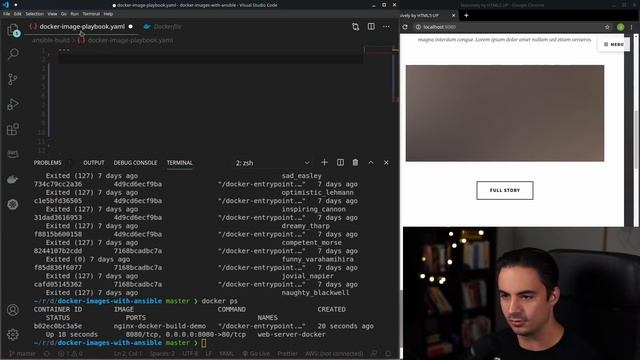Click the FULL STORY button on webpage
Screen dimensions: 640x360
504,191
